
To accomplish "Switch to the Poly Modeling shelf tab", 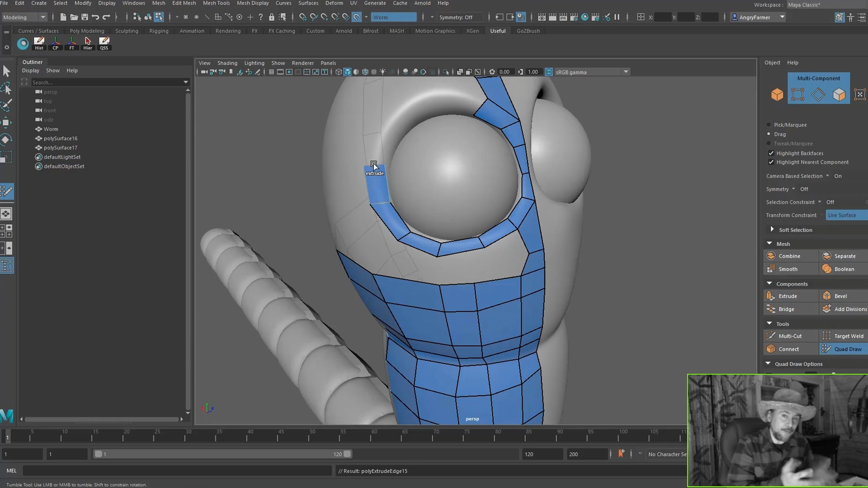I will point(87,31).
